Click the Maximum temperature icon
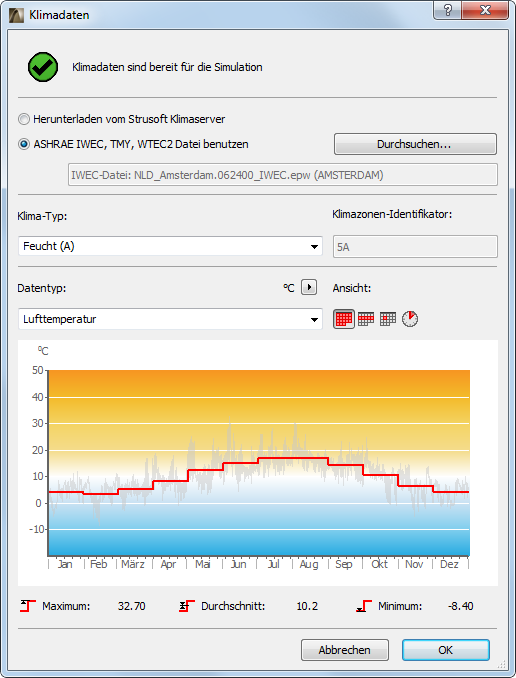 28,606
